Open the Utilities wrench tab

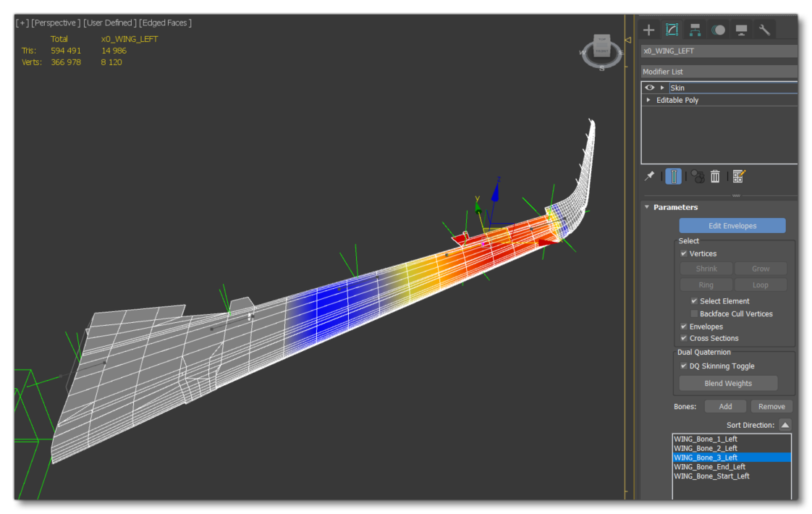(x=764, y=30)
